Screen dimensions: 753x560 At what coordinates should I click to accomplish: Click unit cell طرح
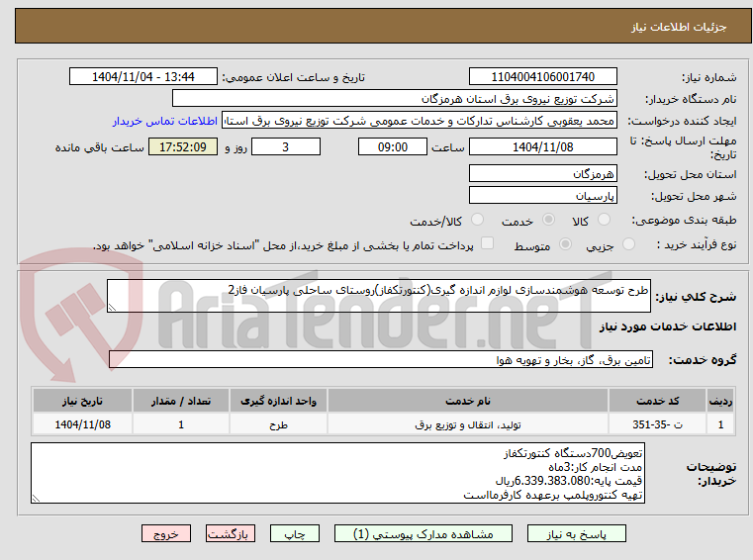[x=278, y=424]
